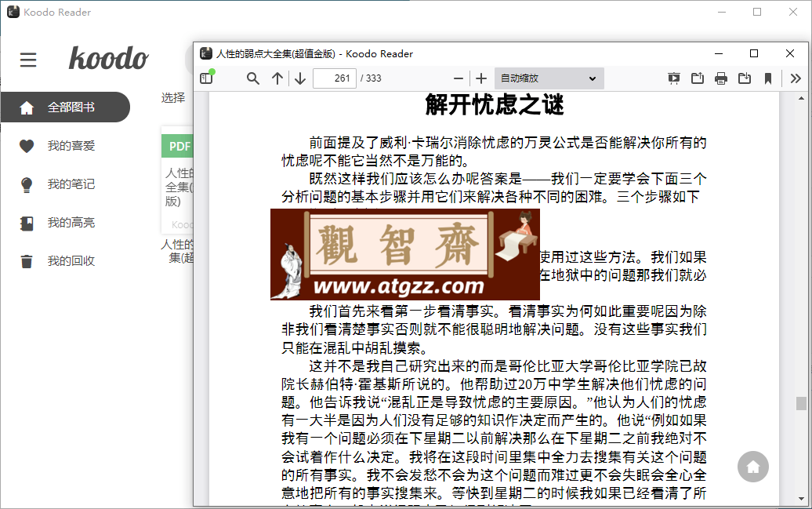Click the round home button over the page
This screenshot has width=812, height=509.
click(x=753, y=467)
